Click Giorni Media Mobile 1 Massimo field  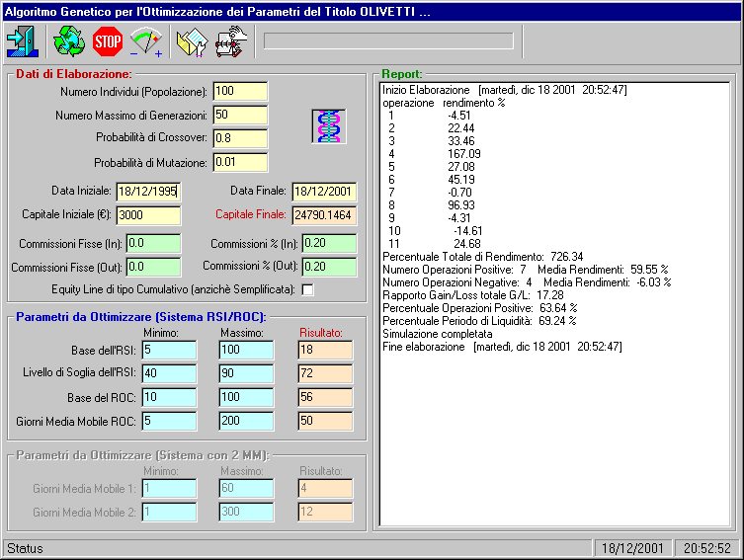(x=246, y=489)
